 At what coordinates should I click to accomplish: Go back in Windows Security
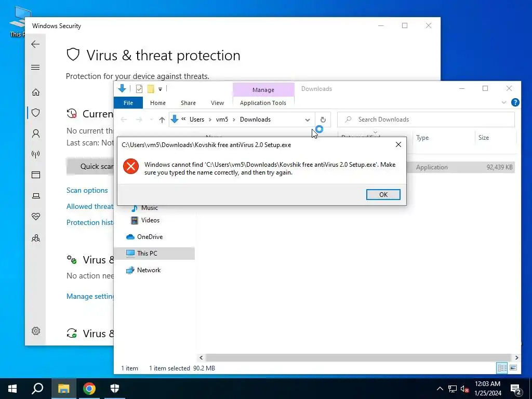coord(35,44)
